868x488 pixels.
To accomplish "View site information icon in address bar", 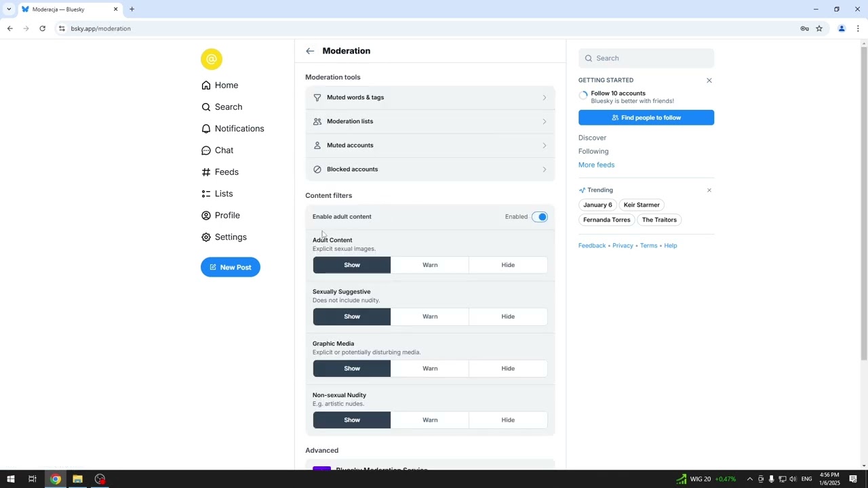I will pyautogui.click(x=62, y=28).
